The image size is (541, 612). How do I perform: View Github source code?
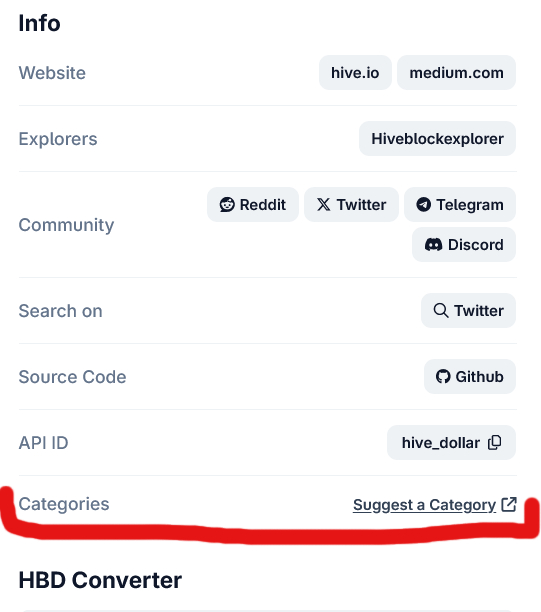(470, 377)
